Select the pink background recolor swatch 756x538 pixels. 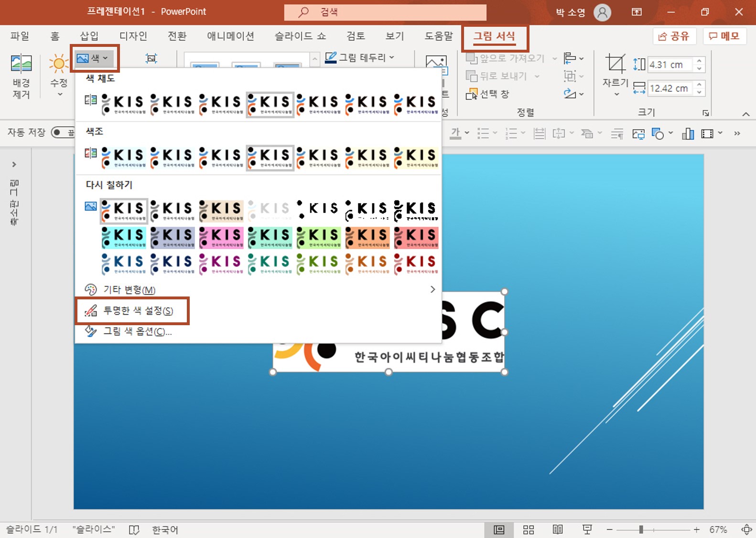(221, 237)
